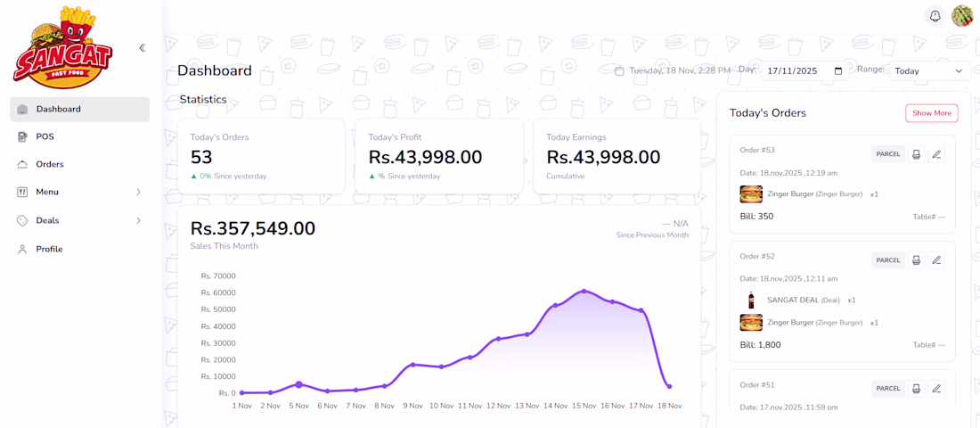Open calendar picker in Day field

(837, 71)
